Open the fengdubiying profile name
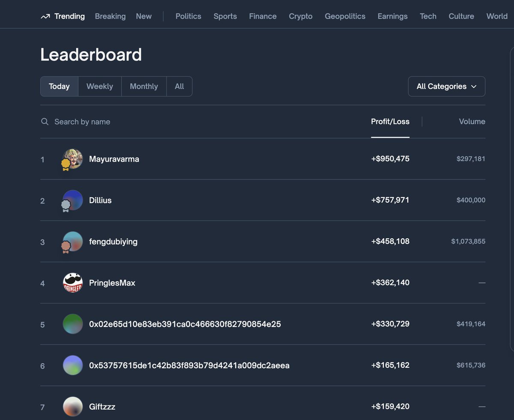The width and height of the screenshot is (514, 420). coord(113,242)
